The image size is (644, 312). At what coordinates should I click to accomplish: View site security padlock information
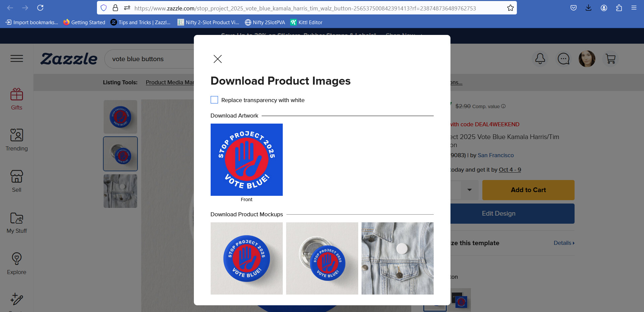(115, 8)
